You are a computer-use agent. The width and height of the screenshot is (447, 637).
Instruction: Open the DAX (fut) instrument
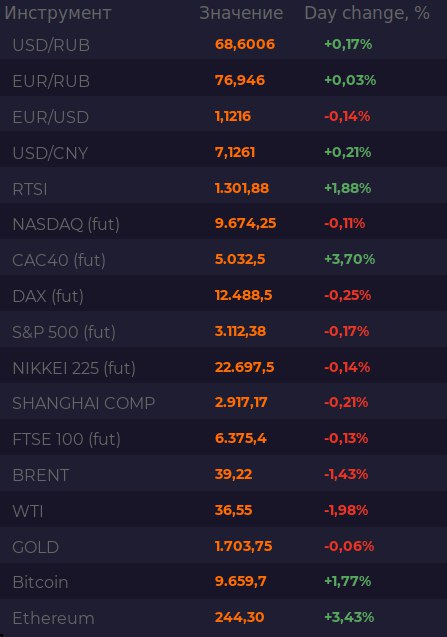click(224, 293)
